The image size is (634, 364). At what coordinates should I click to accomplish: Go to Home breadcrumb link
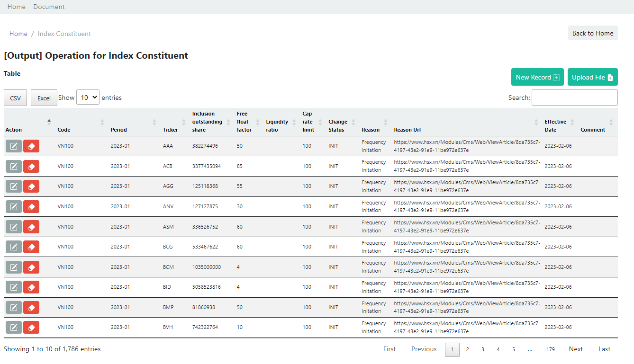[x=18, y=34]
